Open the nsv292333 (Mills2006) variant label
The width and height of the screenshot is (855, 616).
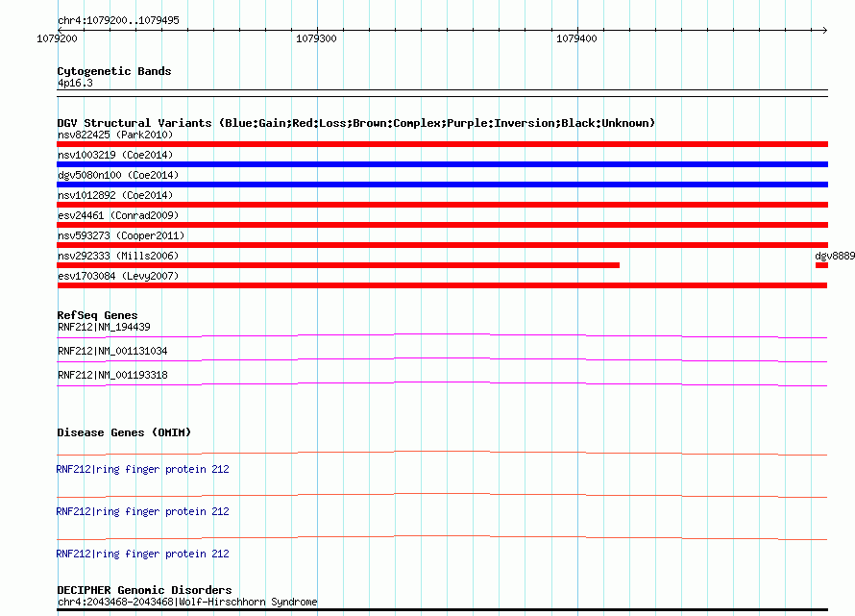pos(118,256)
